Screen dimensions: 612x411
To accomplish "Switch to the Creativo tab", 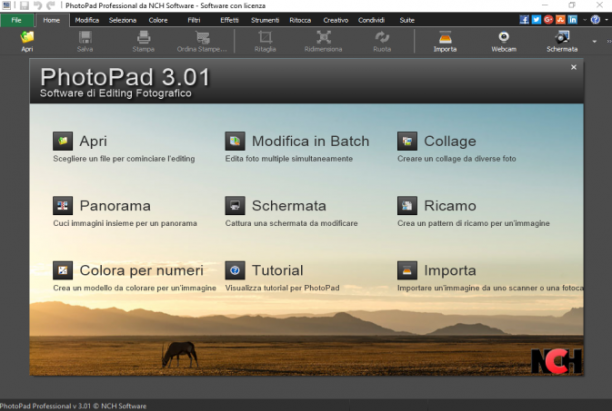I will tap(336, 20).
